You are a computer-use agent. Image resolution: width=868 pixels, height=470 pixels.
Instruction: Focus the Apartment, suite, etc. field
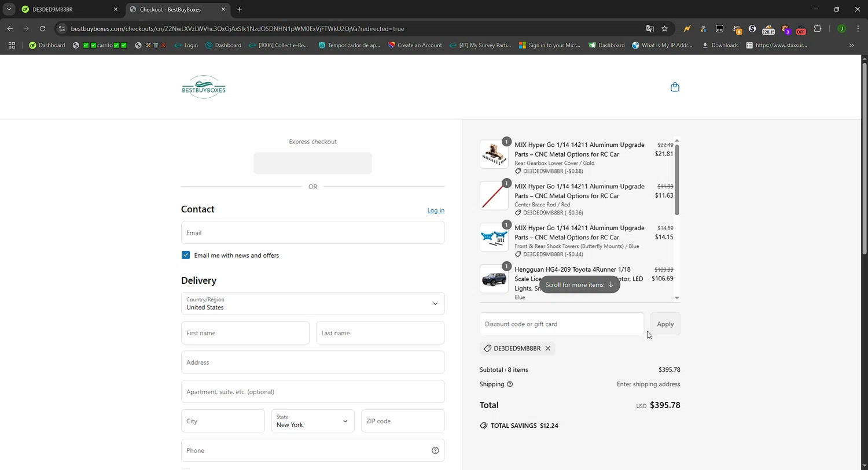pos(312,391)
